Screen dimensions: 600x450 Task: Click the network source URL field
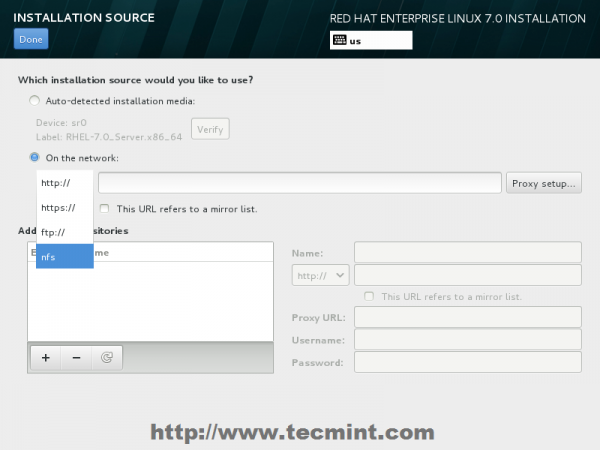tap(300, 183)
